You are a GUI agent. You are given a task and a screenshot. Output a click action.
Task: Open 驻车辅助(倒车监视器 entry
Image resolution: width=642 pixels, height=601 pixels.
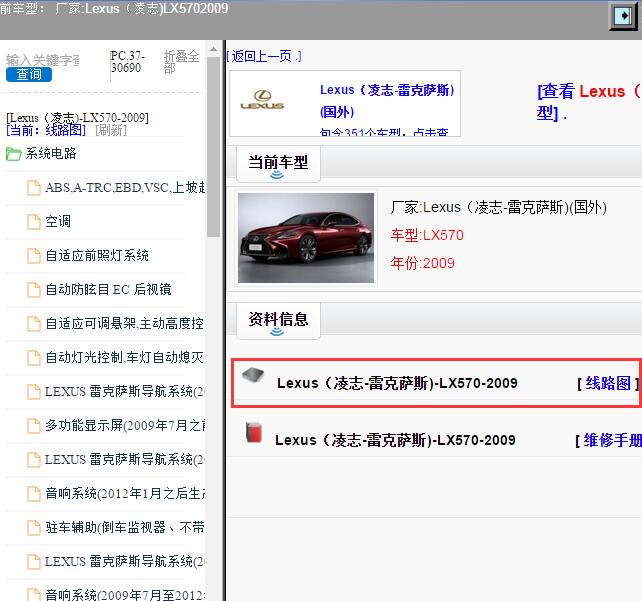[x=124, y=527]
